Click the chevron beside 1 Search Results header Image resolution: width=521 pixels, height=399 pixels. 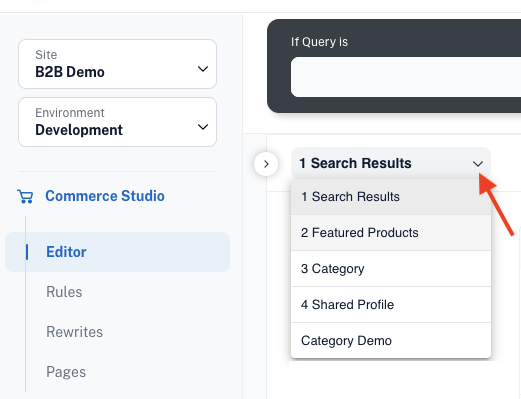click(x=478, y=164)
